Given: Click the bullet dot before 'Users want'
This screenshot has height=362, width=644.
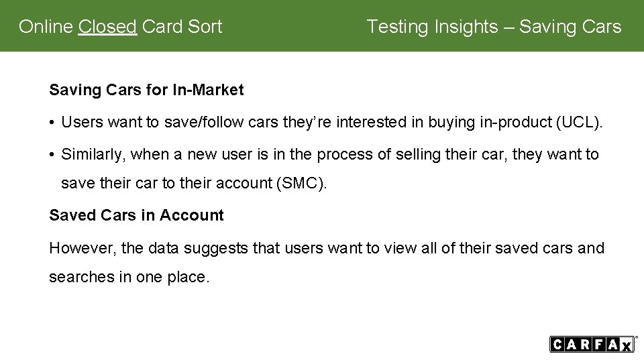Looking at the screenshot, I should pyautogui.click(x=52, y=123).
